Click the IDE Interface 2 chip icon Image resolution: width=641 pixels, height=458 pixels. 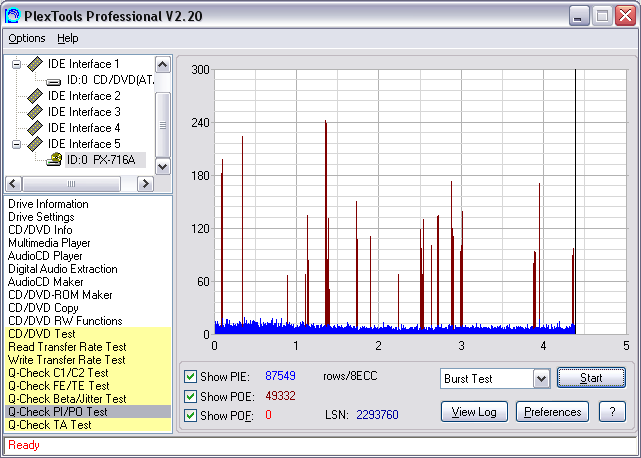(x=35, y=96)
